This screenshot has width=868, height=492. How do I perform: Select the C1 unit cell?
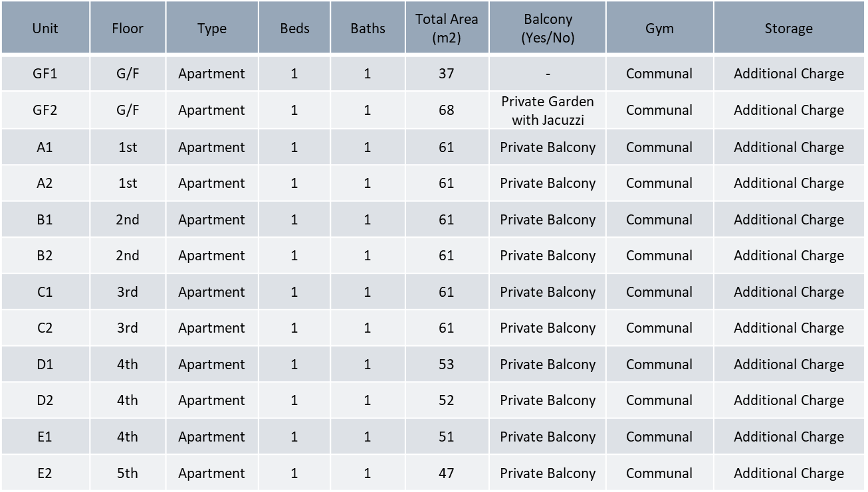coord(45,292)
